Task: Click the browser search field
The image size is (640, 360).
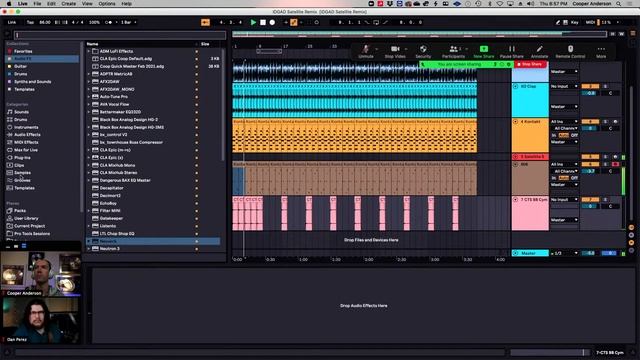Action: 120,35
